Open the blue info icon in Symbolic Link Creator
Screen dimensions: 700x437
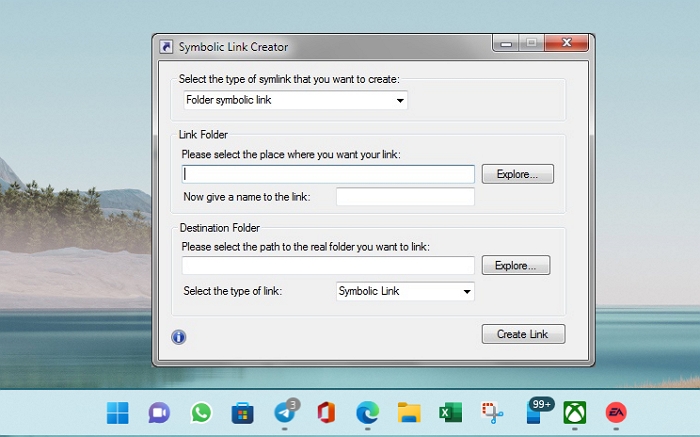[179, 337]
